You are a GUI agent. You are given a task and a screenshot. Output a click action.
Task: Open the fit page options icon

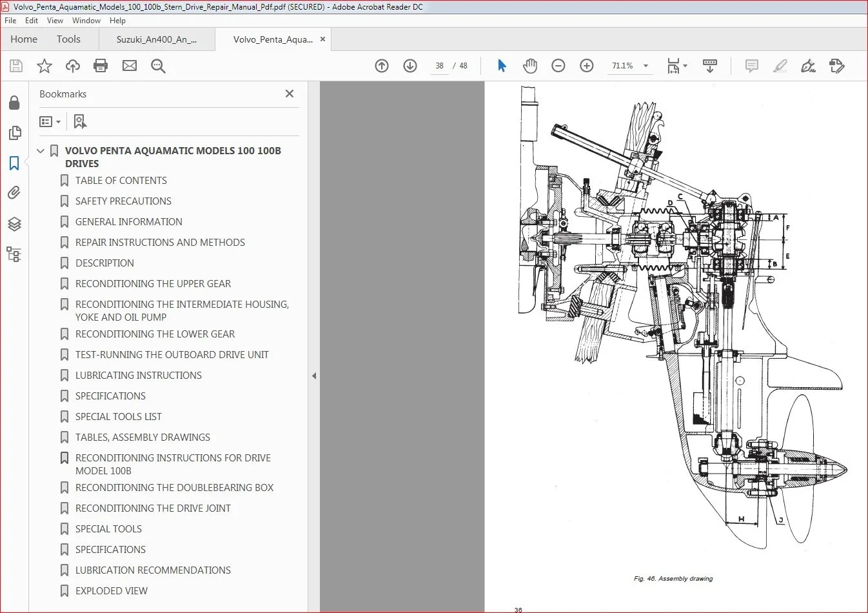pyautogui.click(x=676, y=66)
